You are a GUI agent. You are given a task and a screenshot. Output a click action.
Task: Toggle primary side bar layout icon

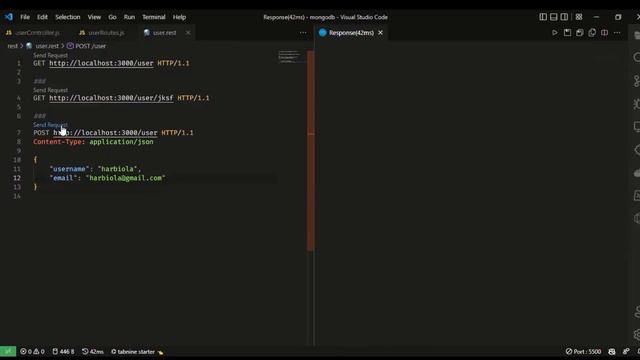click(x=543, y=17)
